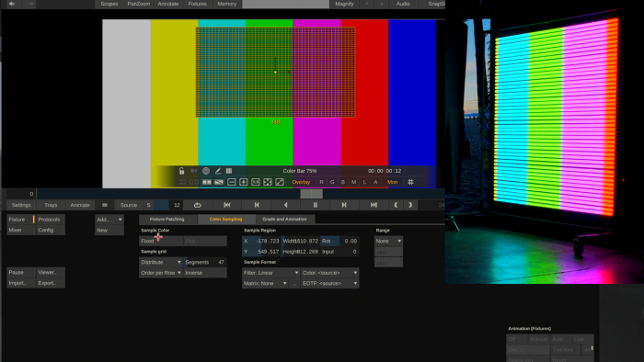Click the diagonal resize full-screen icon
This screenshot has width=644, height=362.
[x=280, y=182]
